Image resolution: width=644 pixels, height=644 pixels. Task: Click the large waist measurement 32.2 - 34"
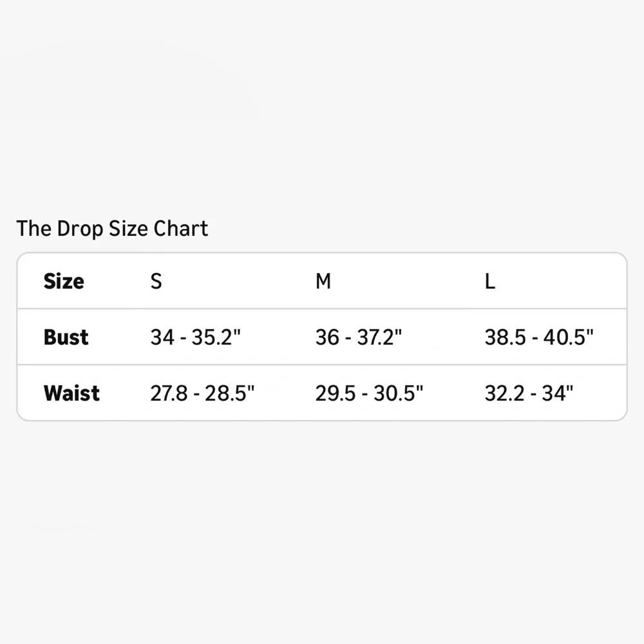pyautogui.click(x=529, y=393)
